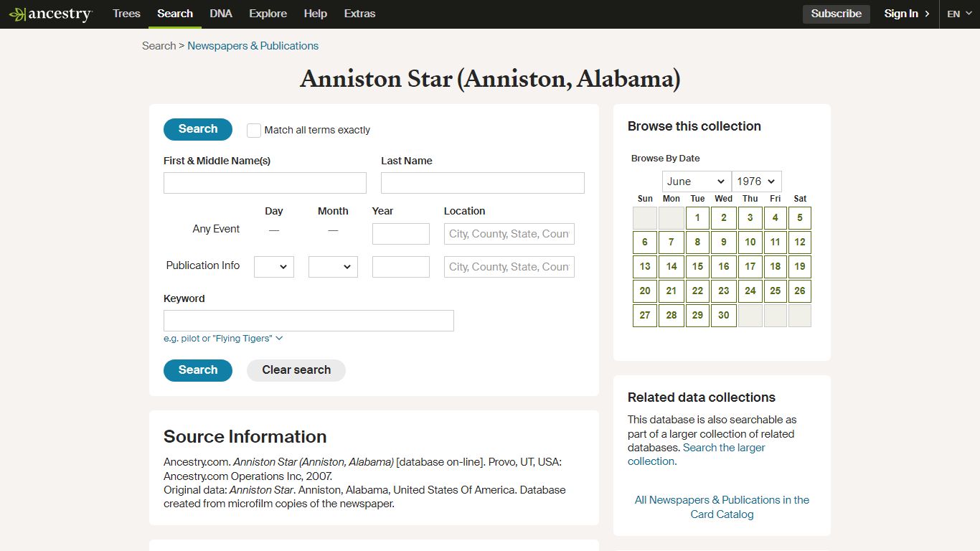980x551 pixels.
Task: Select June 30 in the calendar
Action: [x=724, y=316]
